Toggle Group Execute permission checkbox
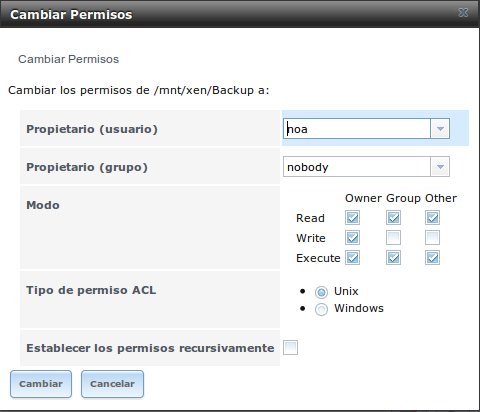Viewport: 480px width, 412px height. click(x=393, y=258)
